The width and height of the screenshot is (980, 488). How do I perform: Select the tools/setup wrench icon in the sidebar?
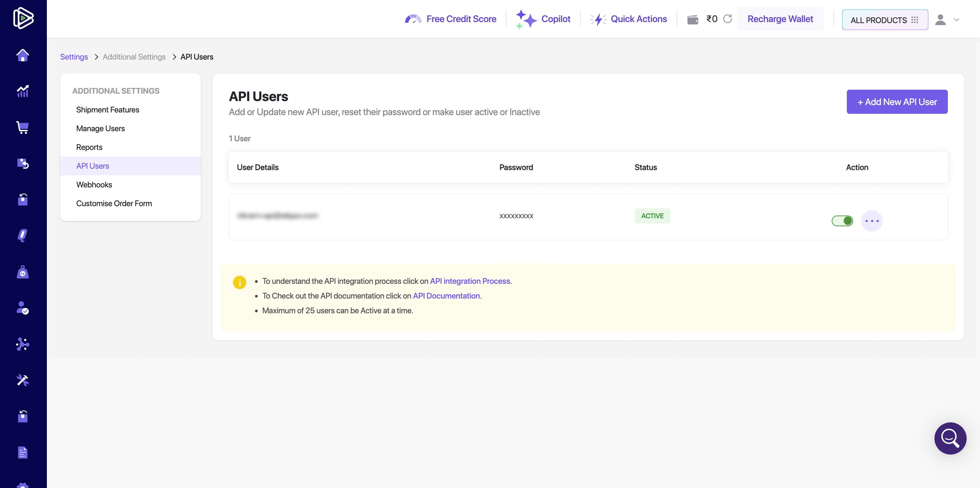pos(23,380)
